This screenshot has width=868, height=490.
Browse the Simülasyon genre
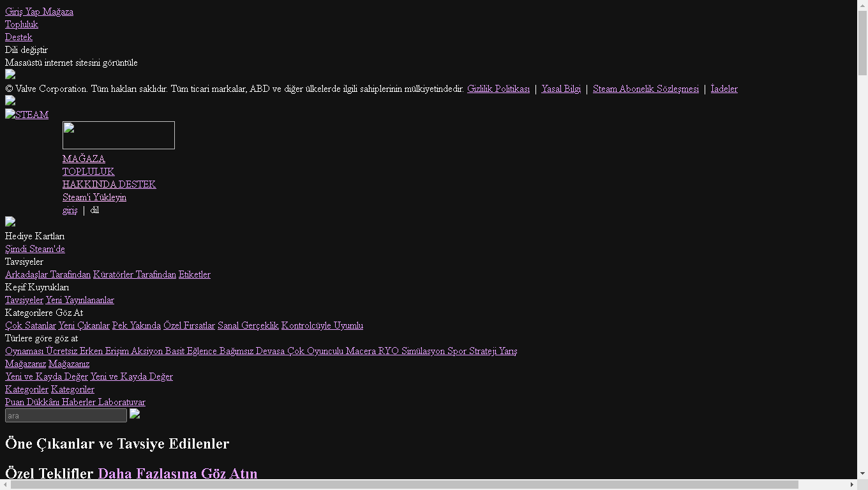click(x=423, y=351)
